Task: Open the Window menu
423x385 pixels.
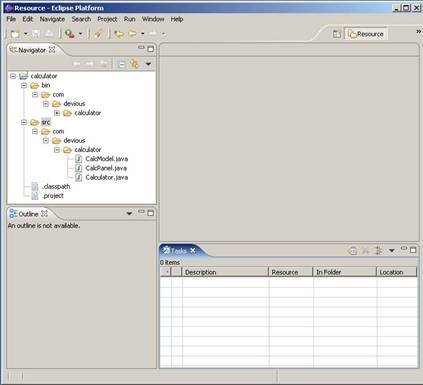Action: pos(153,19)
